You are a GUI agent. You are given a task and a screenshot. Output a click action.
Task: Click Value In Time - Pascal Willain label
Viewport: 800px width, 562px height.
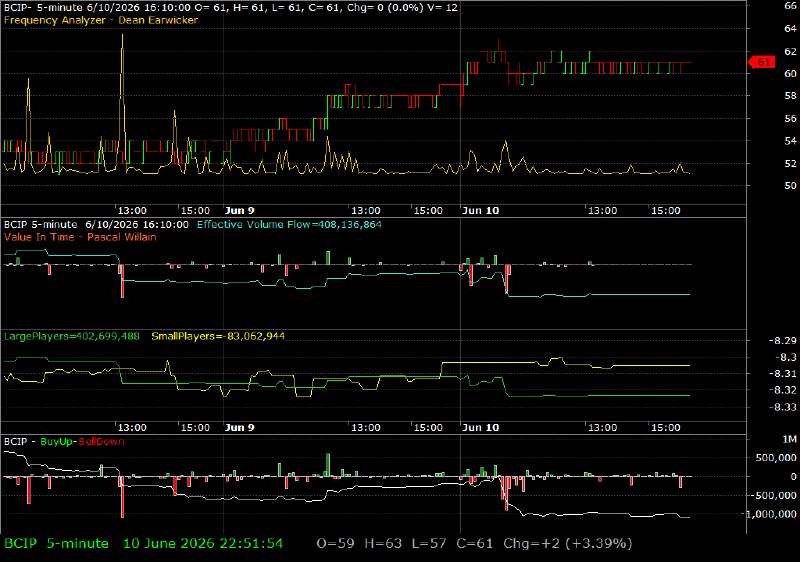pos(80,237)
